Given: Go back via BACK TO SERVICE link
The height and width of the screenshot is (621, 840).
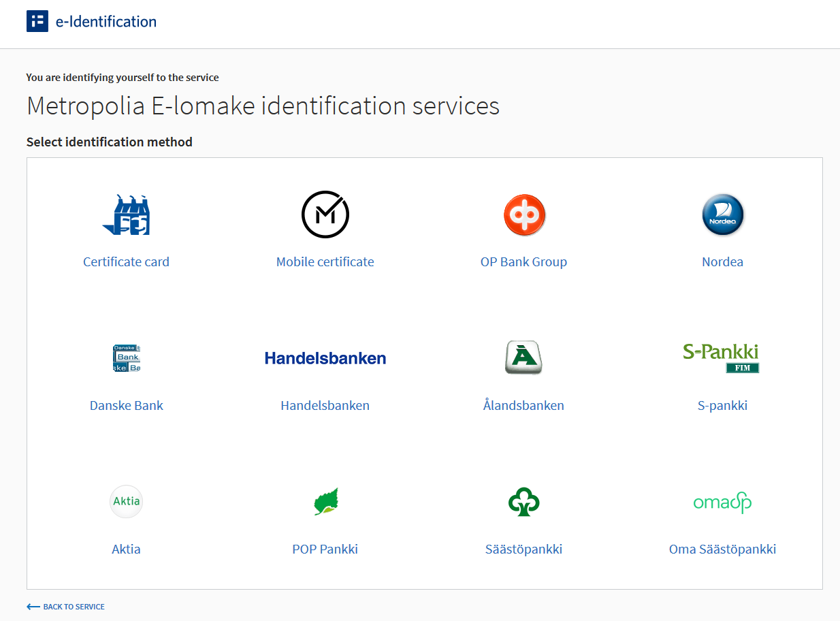Looking at the screenshot, I should pos(74,607).
